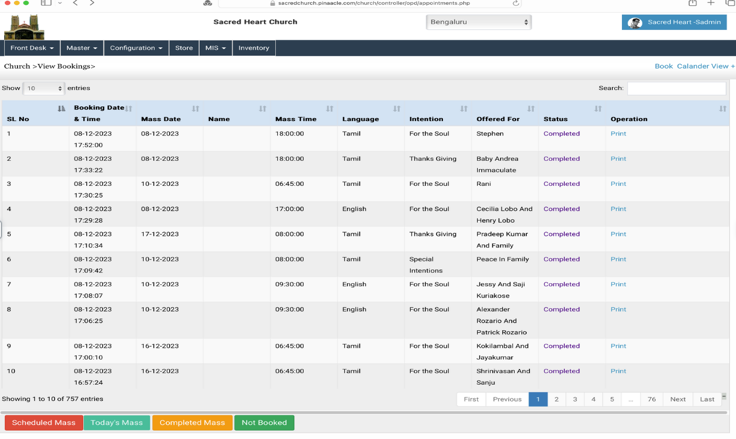Viewport: 736px width, 439px height.
Task: Toggle the Safari sidebar icon
Action: coord(46,3)
